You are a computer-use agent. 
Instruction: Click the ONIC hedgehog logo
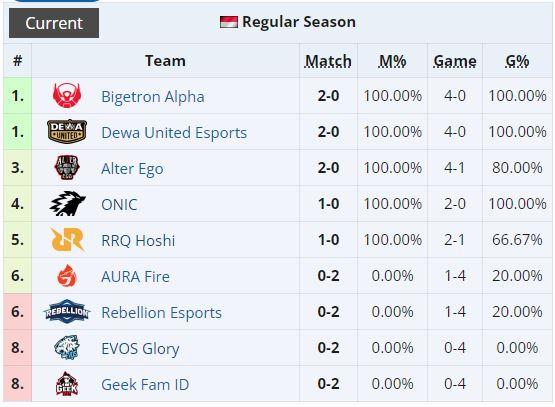point(67,204)
